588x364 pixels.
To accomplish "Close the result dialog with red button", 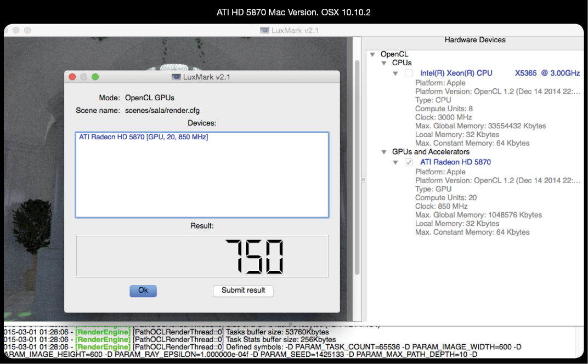I will point(72,77).
